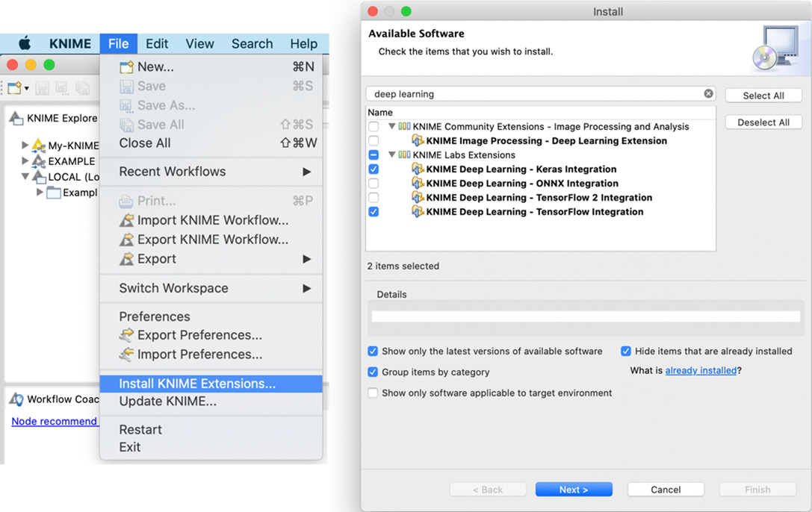Click the My-KNIME hub icon
This screenshot has height=512, width=812.
click(39, 146)
